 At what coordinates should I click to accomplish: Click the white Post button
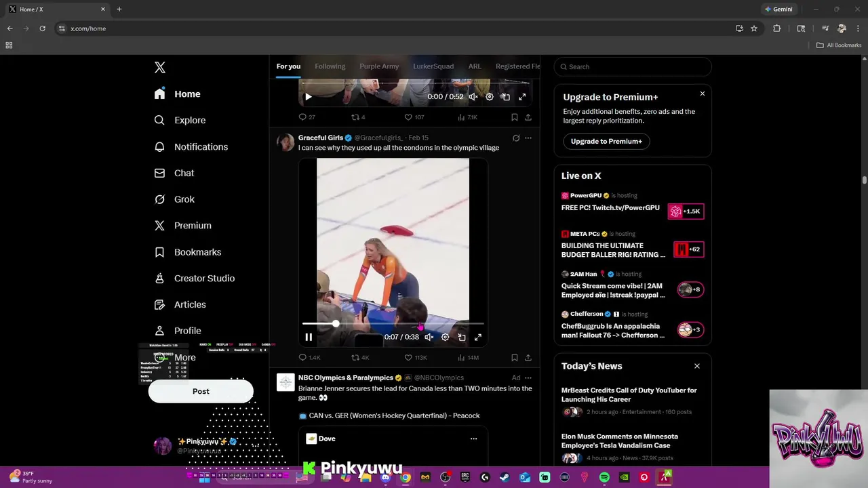click(x=201, y=391)
